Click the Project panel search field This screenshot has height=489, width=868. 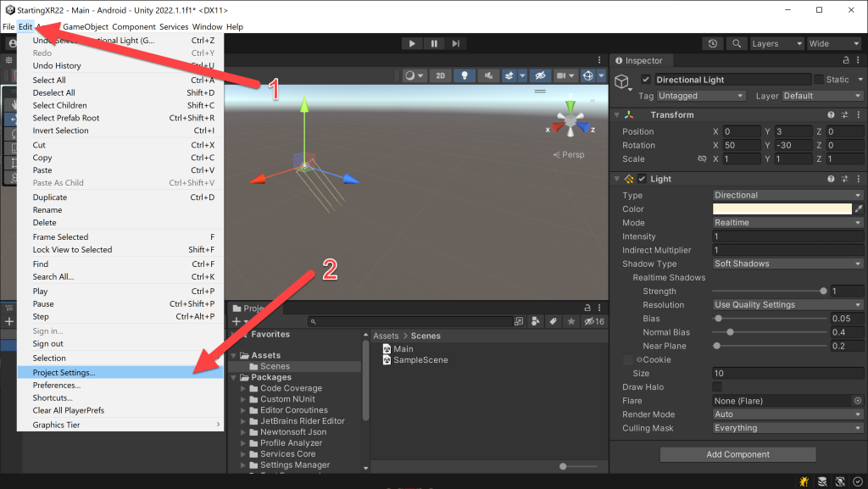click(411, 321)
